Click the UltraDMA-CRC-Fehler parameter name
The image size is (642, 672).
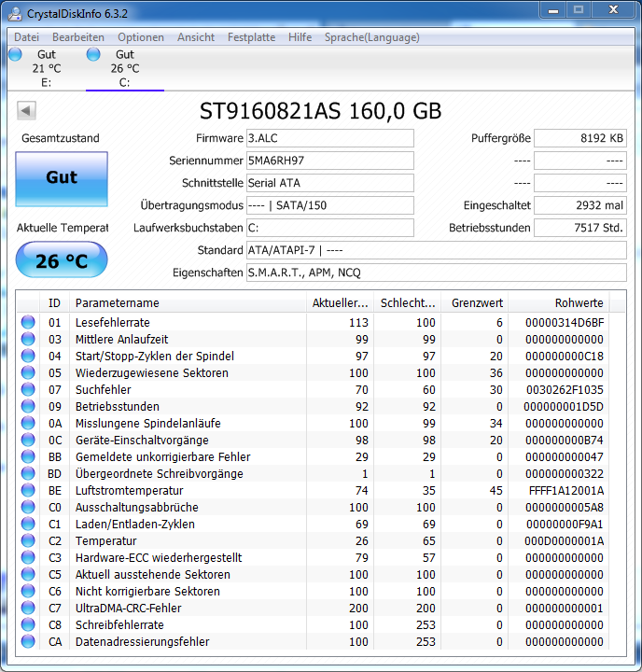(128, 608)
